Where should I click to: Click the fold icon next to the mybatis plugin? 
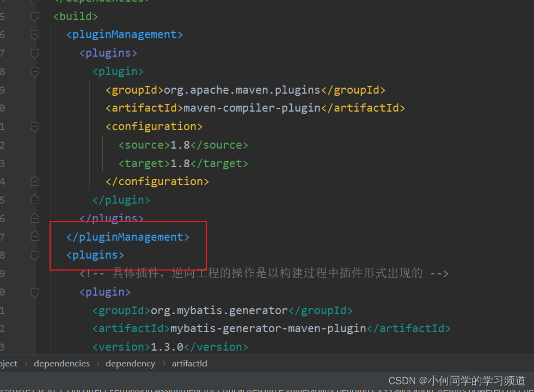point(35,292)
